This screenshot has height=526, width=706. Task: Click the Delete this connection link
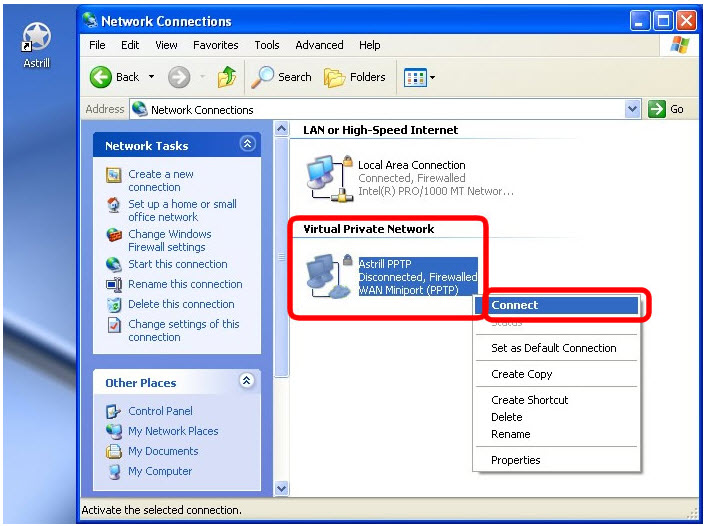coord(181,304)
